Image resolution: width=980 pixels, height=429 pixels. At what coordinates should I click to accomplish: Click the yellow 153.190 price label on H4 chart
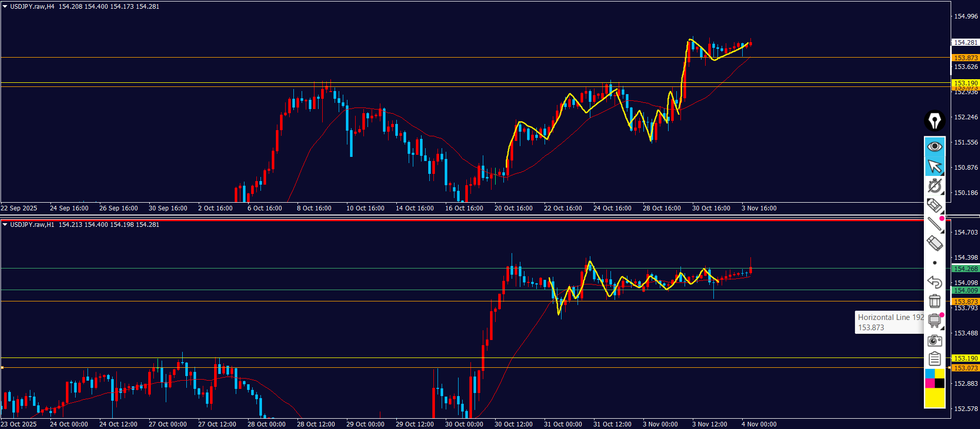(x=965, y=83)
